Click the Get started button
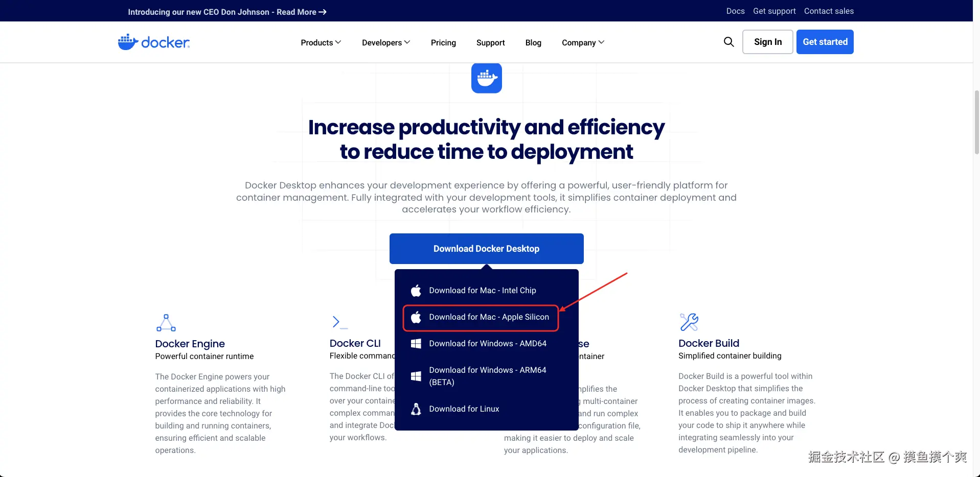The height and width of the screenshot is (477, 980). (825, 42)
